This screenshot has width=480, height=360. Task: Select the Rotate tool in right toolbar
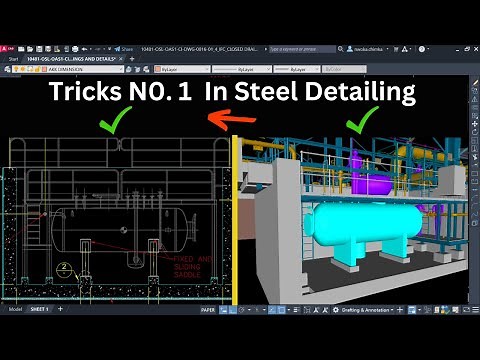pos(475,132)
